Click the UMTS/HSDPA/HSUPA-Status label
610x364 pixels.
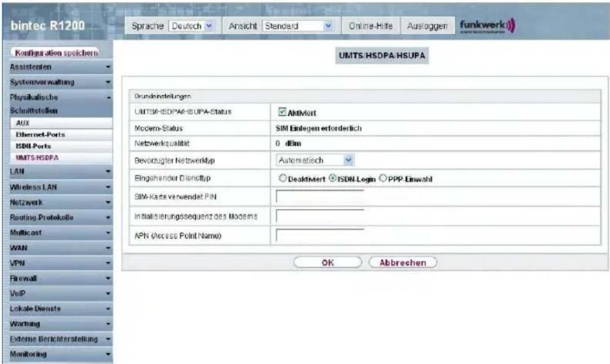tap(183, 112)
